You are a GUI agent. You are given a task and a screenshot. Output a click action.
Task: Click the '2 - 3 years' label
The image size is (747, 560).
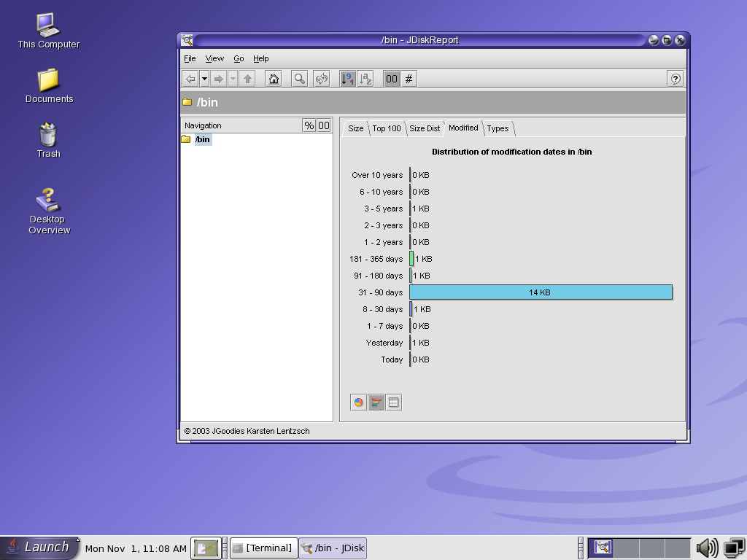pos(384,225)
